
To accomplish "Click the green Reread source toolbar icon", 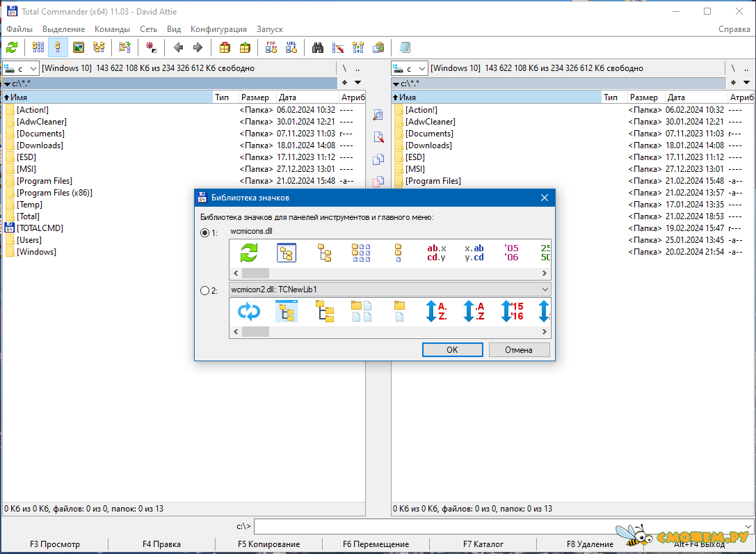I will tap(12, 47).
